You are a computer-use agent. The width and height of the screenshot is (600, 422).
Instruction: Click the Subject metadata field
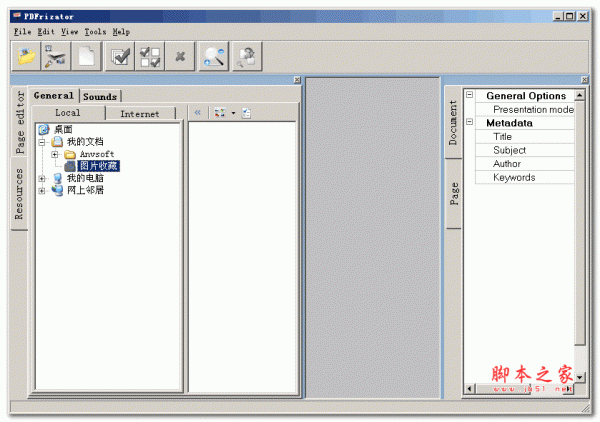525,150
